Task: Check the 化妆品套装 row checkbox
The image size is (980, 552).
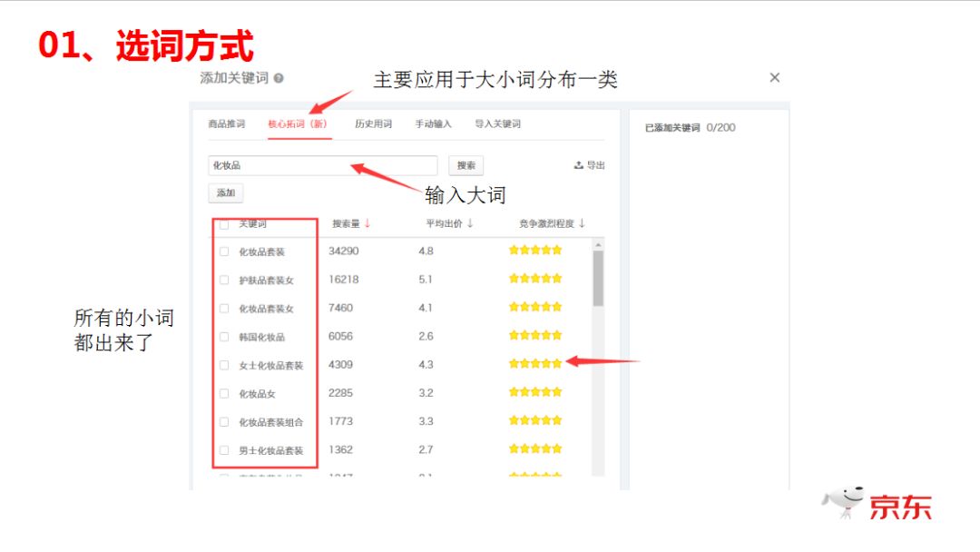Action: click(x=224, y=251)
